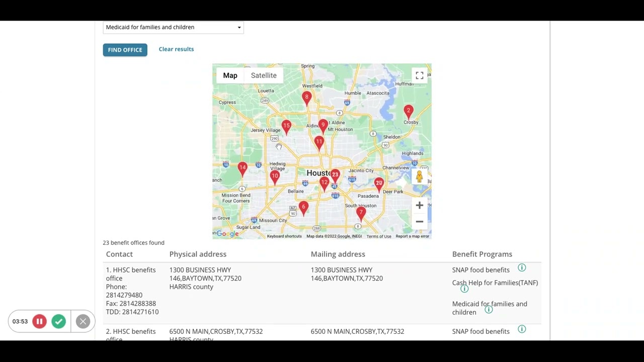Select map marker 7 near South Houston
The width and height of the screenshot is (644, 362).
(361, 214)
